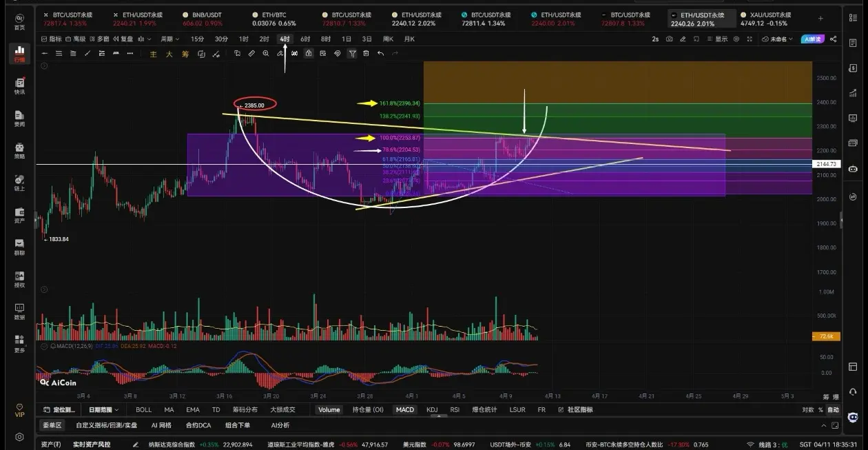Open the 更多 more sidebar icon
The image size is (868, 450).
[x=19, y=344]
